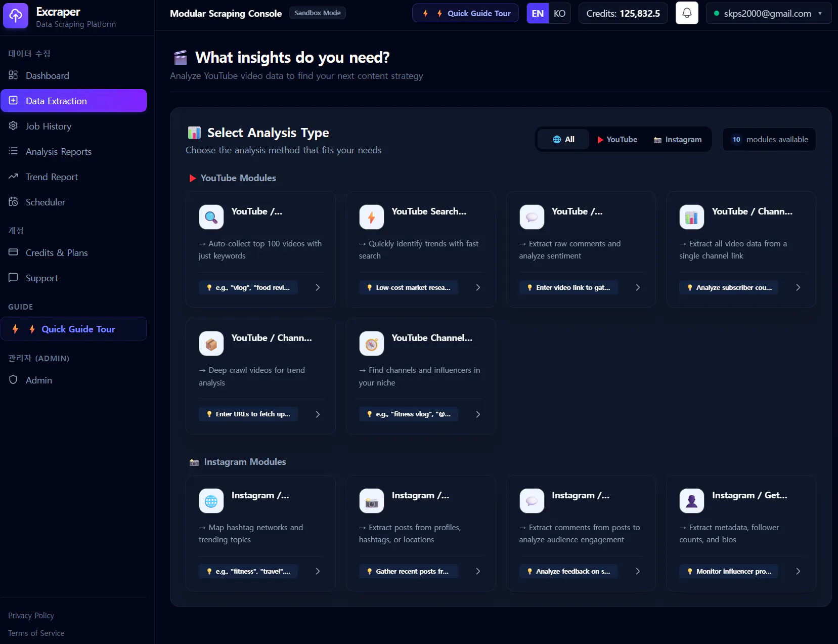Open the Privacy Policy link
The height and width of the screenshot is (644, 838).
coord(31,615)
